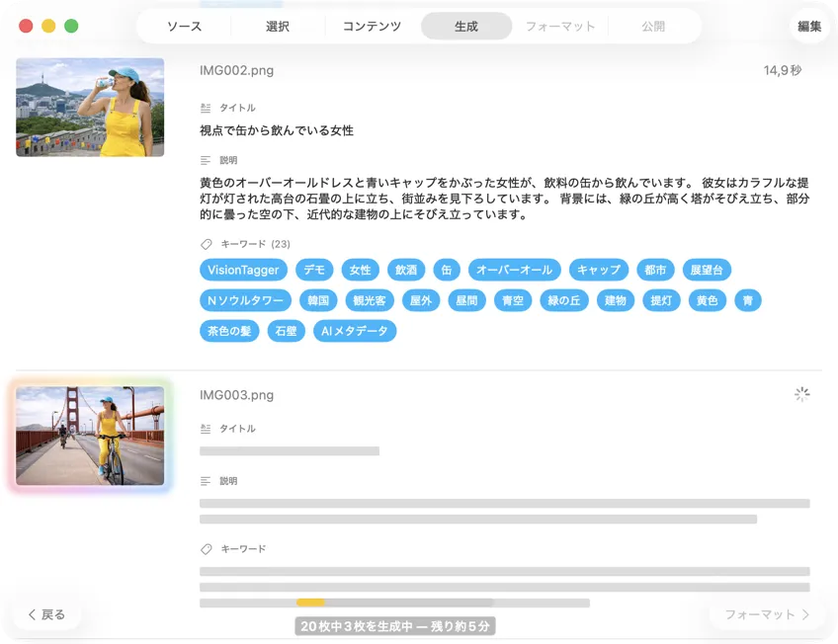Click the VisionTagger keyword tag
The height and width of the screenshot is (644, 838).
coord(244,270)
